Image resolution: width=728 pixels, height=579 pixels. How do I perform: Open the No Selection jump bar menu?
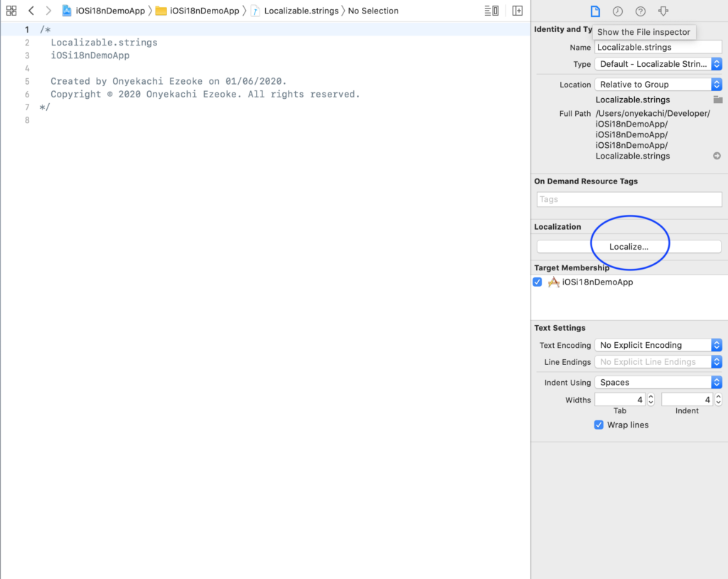[x=373, y=11]
